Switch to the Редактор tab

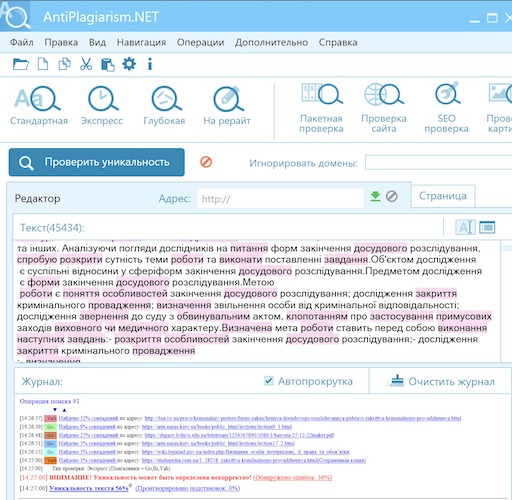37,199
